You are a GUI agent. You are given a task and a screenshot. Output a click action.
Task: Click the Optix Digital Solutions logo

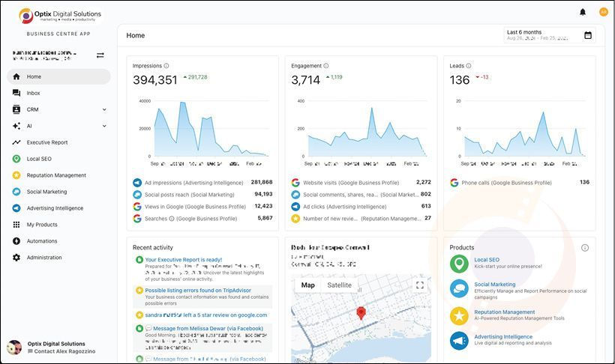(60, 16)
